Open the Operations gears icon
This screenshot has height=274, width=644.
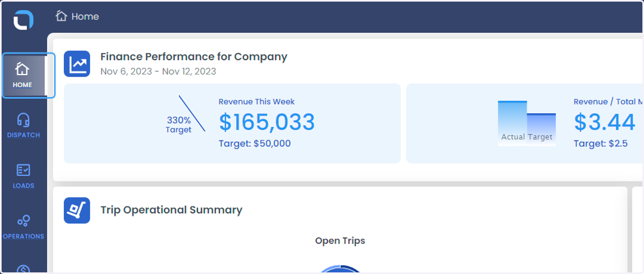tap(24, 220)
